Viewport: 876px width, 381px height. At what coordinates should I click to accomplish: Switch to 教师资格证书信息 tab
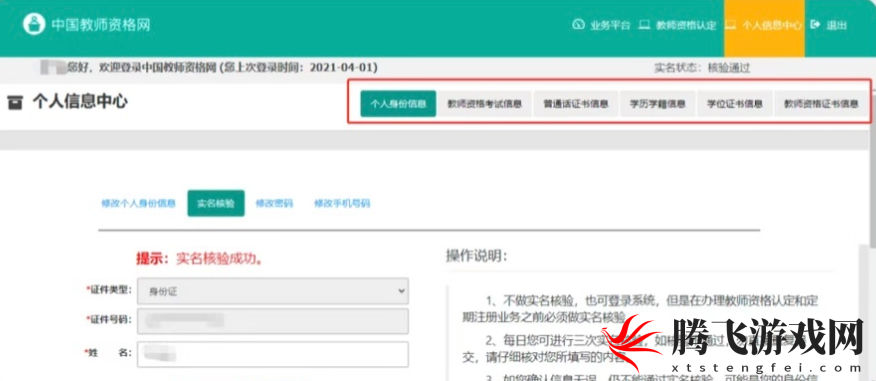pyautogui.click(x=821, y=104)
